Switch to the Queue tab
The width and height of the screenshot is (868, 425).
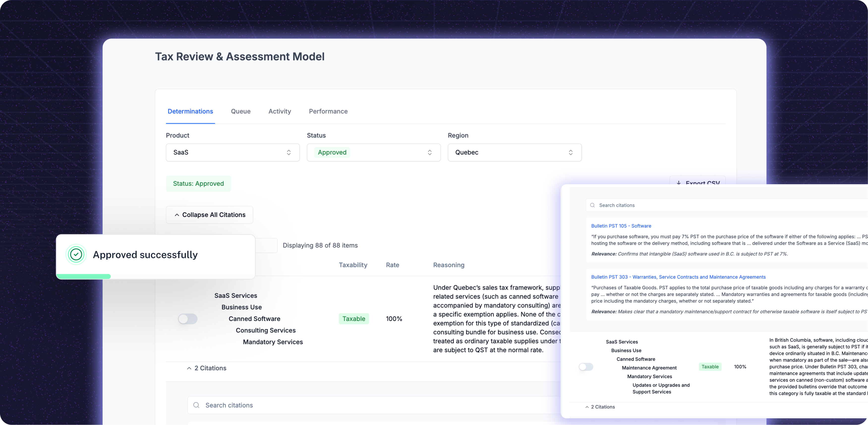pyautogui.click(x=241, y=111)
